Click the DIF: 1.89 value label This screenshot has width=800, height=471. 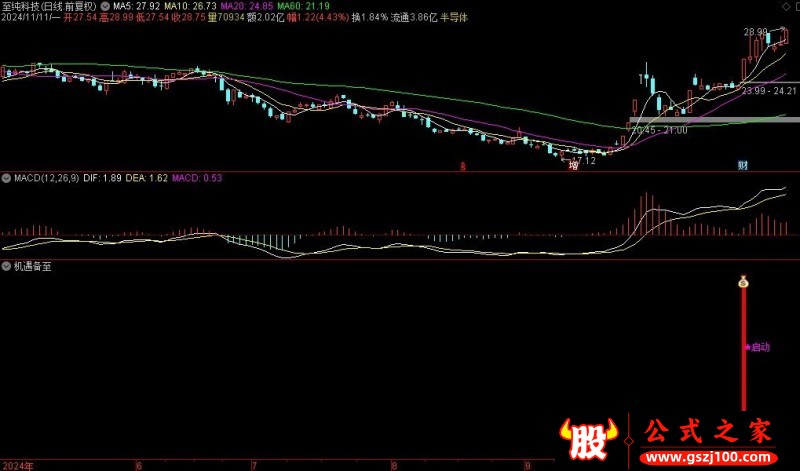(102, 178)
